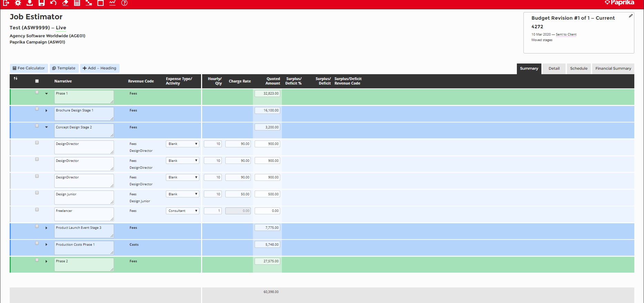Image resolution: width=644 pixels, height=303 pixels.
Task: Open the calculator icon in the top toolbar
Action: (x=77, y=3)
